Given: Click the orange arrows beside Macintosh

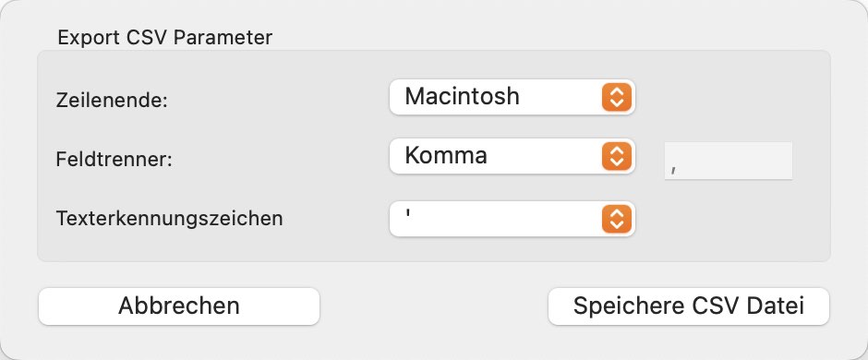Looking at the screenshot, I should coord(617,97).
